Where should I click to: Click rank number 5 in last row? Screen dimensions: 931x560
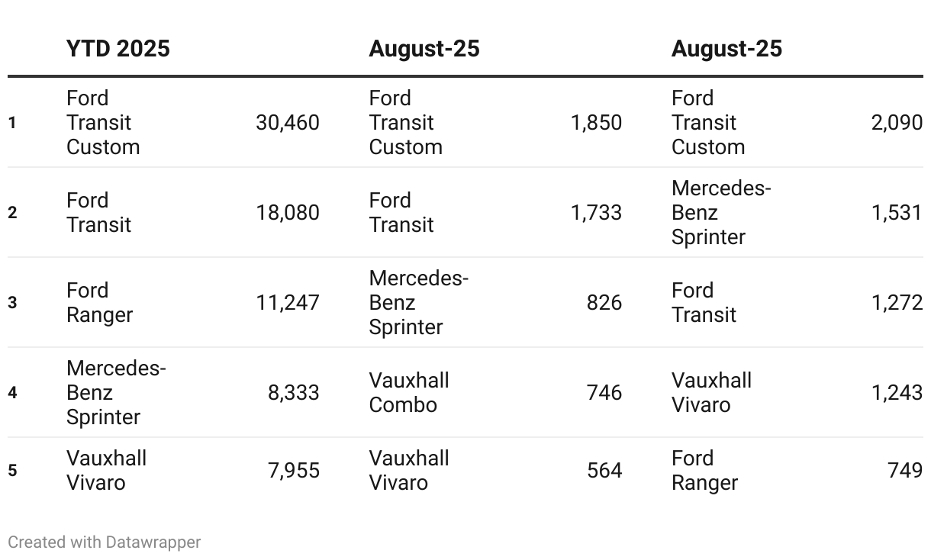coord(12,471)
